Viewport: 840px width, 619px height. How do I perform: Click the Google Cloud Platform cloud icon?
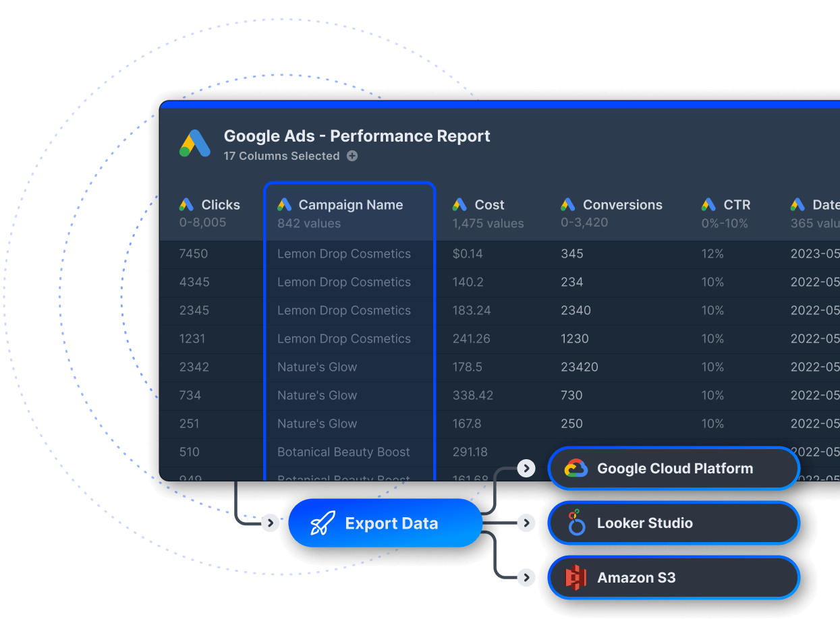click(575, 468)
